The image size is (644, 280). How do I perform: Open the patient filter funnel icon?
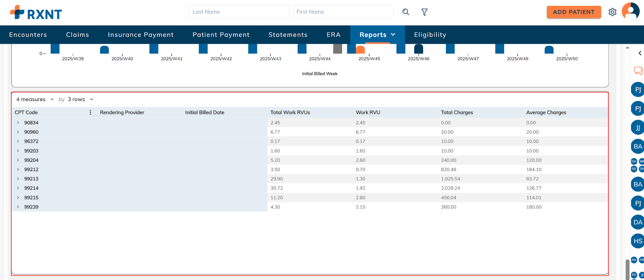click(424, 12)
